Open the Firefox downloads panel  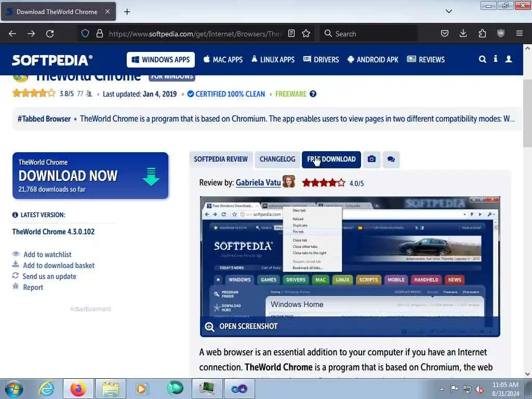click(x=463, y=33)
